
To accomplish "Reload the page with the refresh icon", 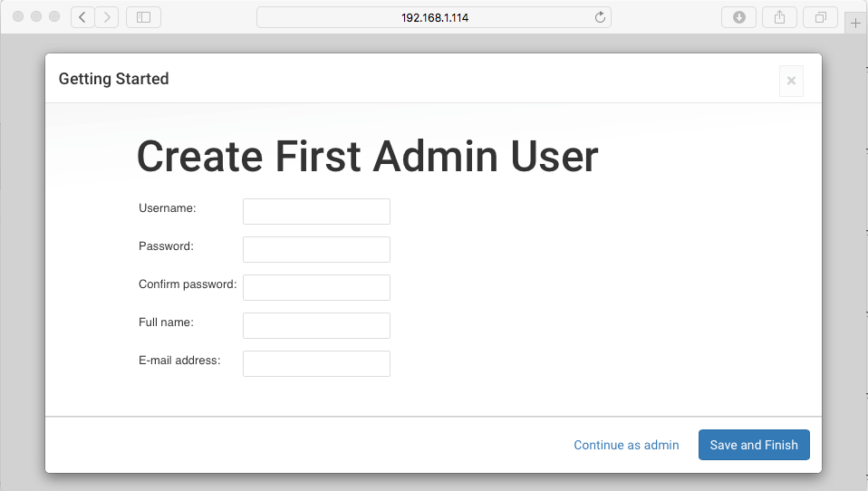I will tap(600, 17).
